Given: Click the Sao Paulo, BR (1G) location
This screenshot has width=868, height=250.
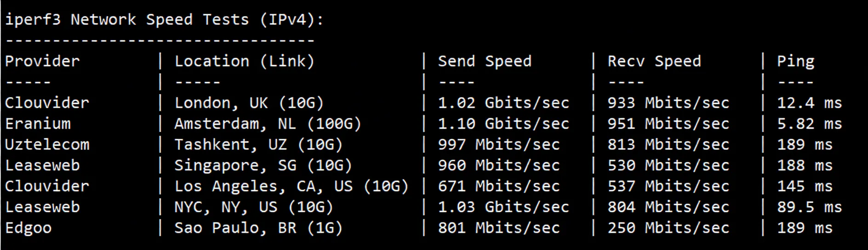Looking at the screenshot, I should click(258, 228).
